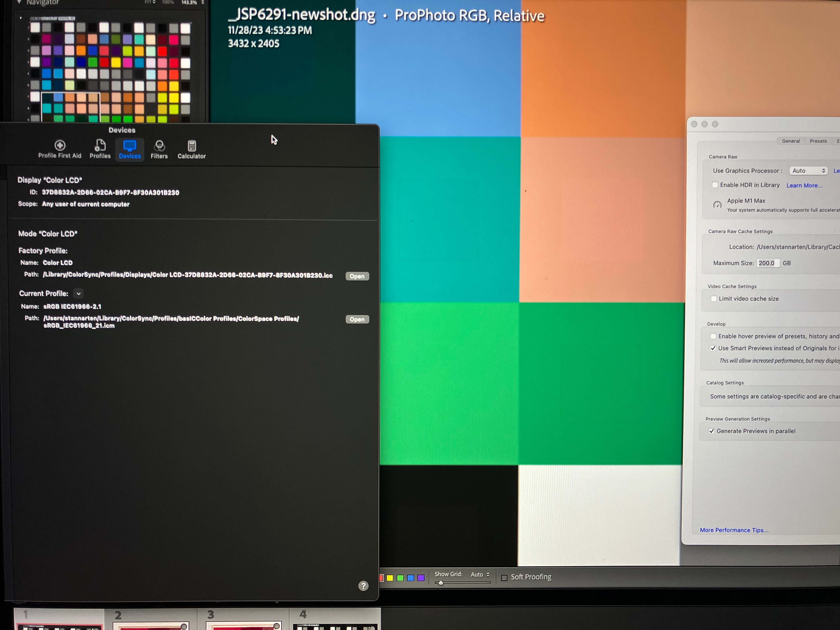This screenshot has width=840, height=630.
Task: Open Profile First Aid tool
Action: coord(60,149)
